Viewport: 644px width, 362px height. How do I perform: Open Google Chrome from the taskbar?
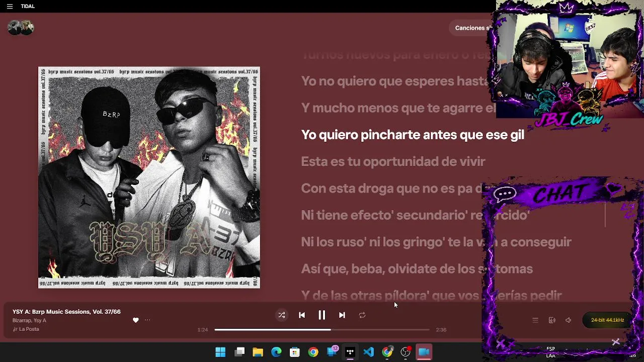point(313,352)
